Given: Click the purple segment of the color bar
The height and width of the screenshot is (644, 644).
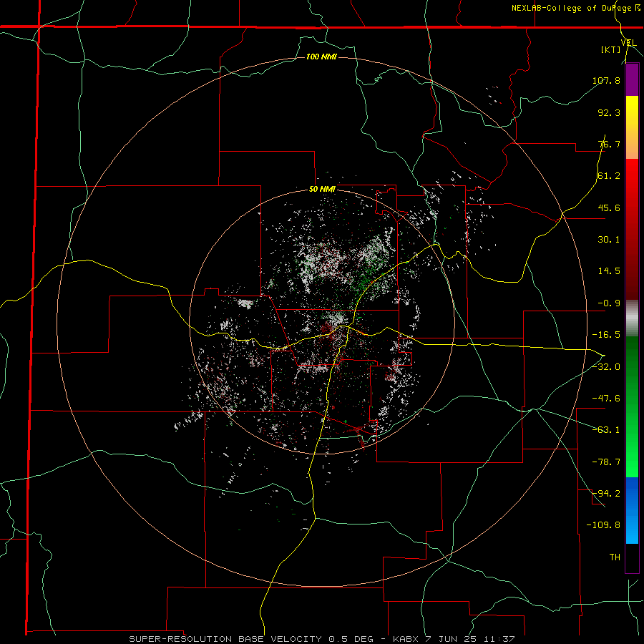Looking at the screenshot, I should 632,79.
